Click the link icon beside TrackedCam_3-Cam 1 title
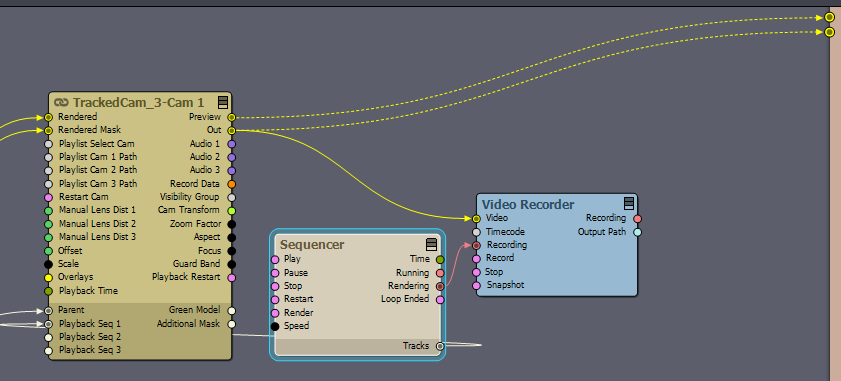The image size is (841, 381). click(x=62, y=102)
